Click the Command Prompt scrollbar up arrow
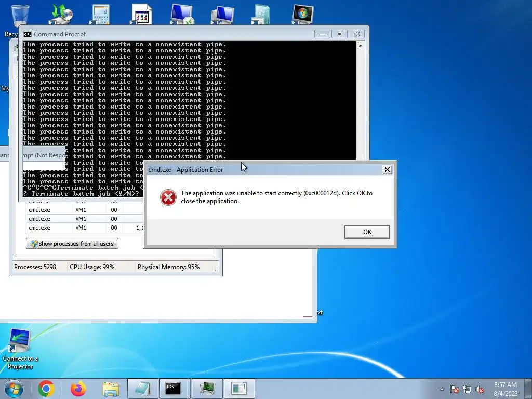This screenshot has height=399, width=532. pos(361,46)
